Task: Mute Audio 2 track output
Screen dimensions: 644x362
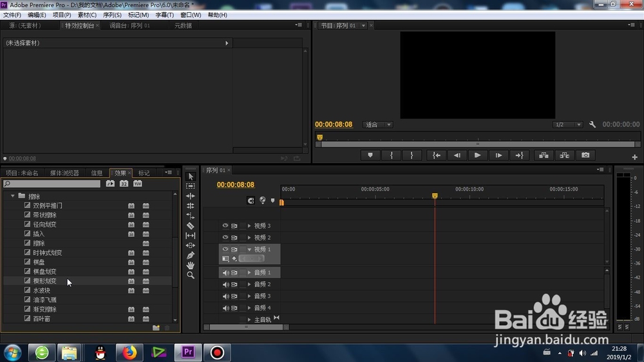Action: pos(225,284)
